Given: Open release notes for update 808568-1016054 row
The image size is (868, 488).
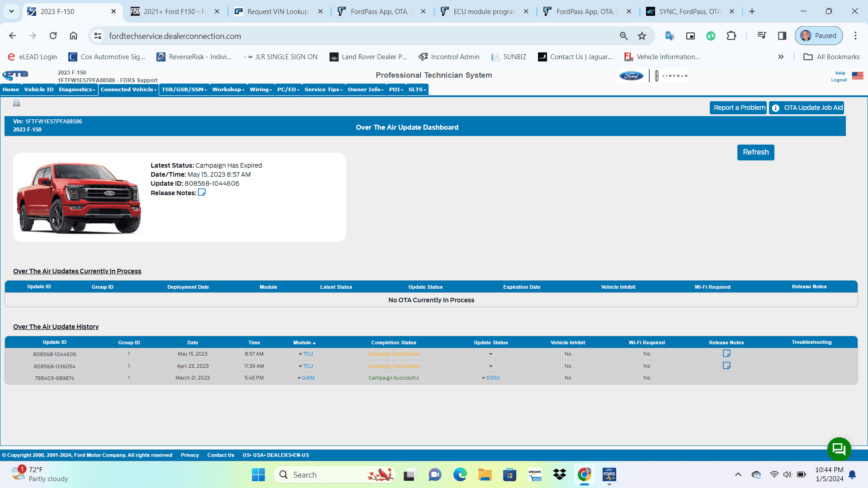Looking at the screenshot, I should point(726,366).
